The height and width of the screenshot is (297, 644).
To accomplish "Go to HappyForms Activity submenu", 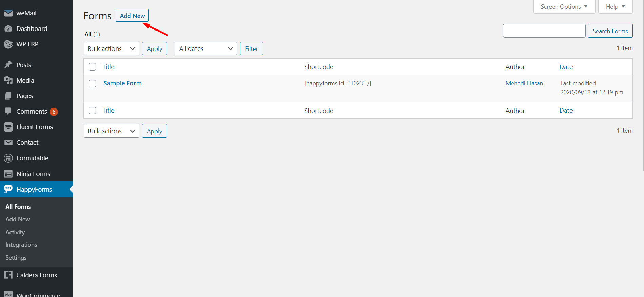I will point(15,232).
